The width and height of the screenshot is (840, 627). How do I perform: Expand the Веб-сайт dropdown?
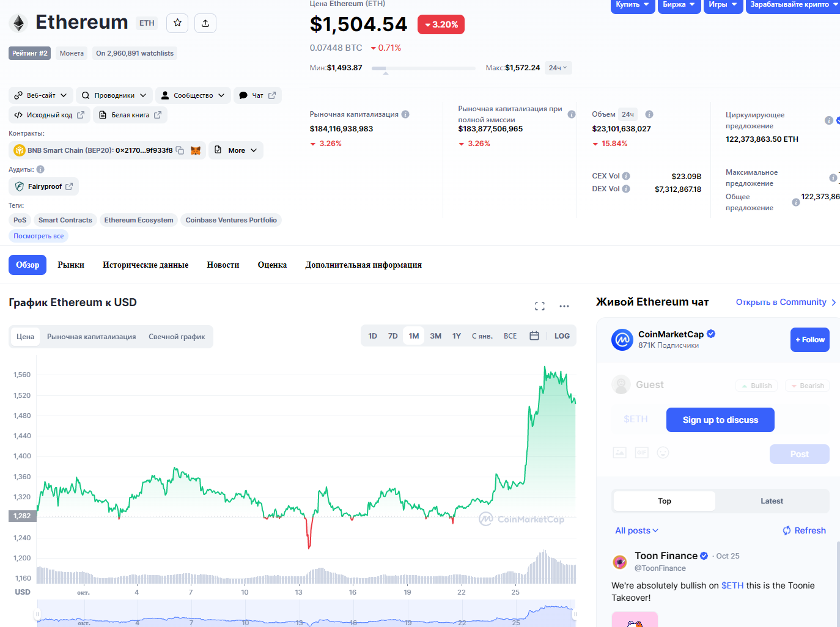pos(41,95)
